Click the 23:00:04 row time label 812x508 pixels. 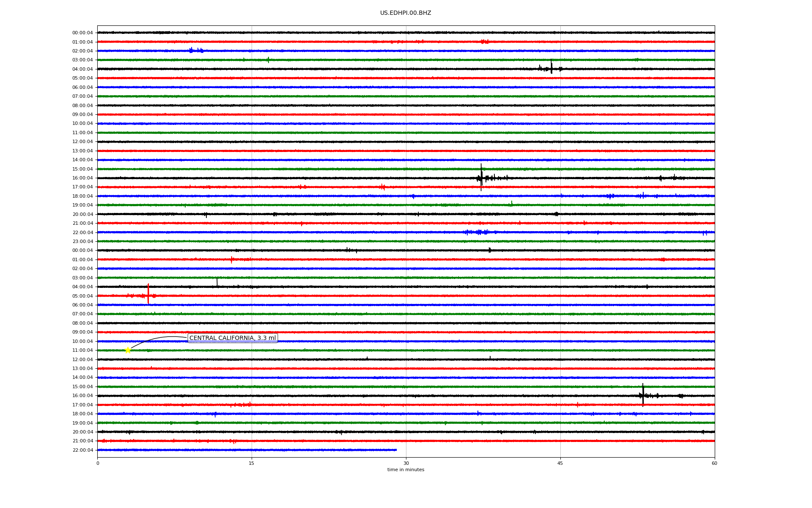click(x=82, y=241)
